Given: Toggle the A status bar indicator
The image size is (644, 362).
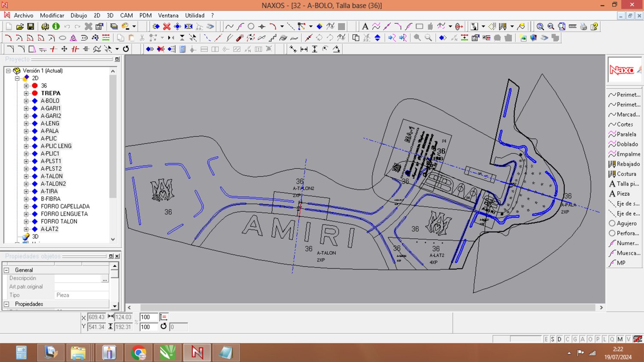Looking at the screenshot, I should tap(583, 339).
